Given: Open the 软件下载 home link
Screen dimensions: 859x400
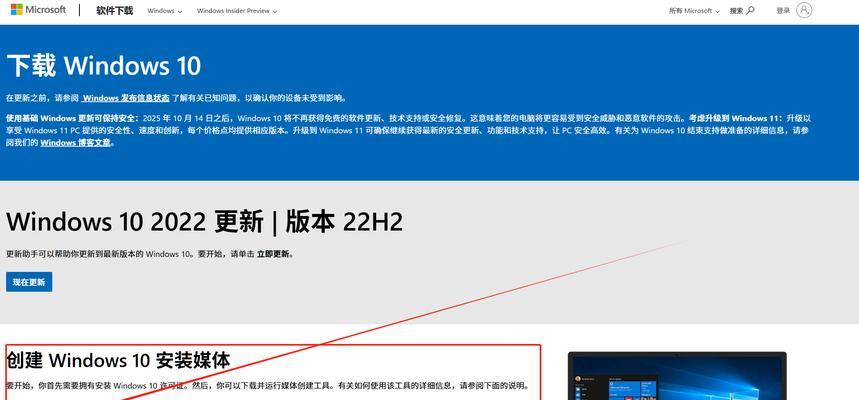Looking at the screenshot, I should (x=114, y=10).
